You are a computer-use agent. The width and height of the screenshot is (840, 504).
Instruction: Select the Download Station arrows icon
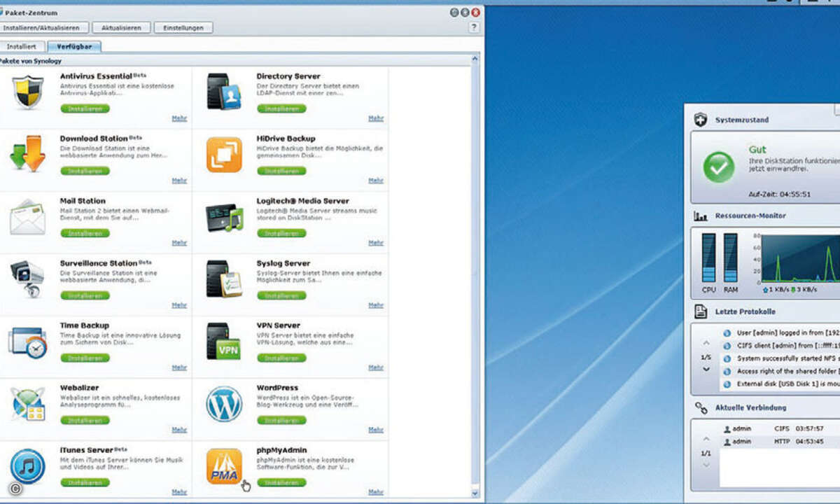28,154
